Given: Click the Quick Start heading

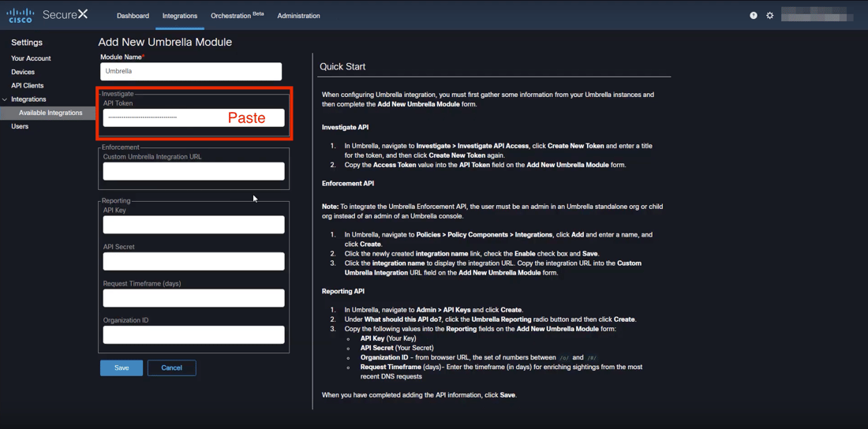Looking at the screenshot, I should click(342, 67).
